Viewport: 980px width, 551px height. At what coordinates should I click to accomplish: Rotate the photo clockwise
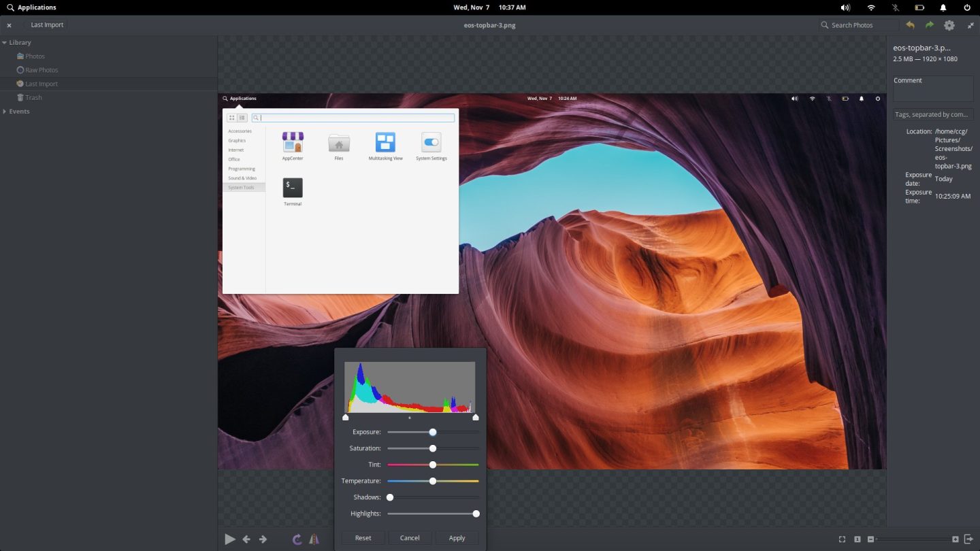[x=297, y=539]
